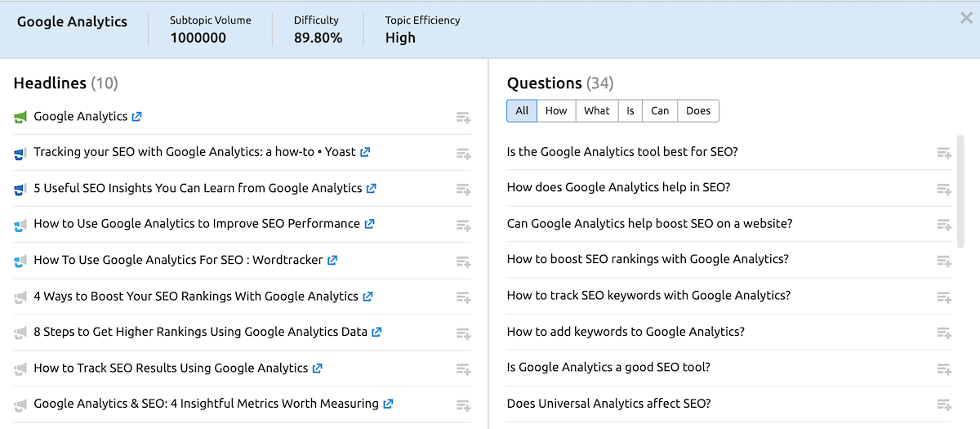Add 'Does Universal Analytics affect SEO' to favorites

coord(944,404)
